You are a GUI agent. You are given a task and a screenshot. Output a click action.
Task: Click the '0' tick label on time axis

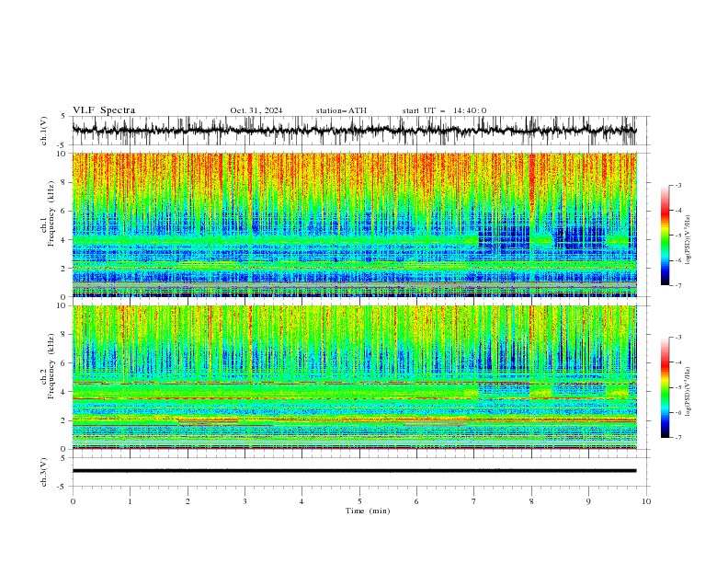pyautogui.click(x=73, y=501)
